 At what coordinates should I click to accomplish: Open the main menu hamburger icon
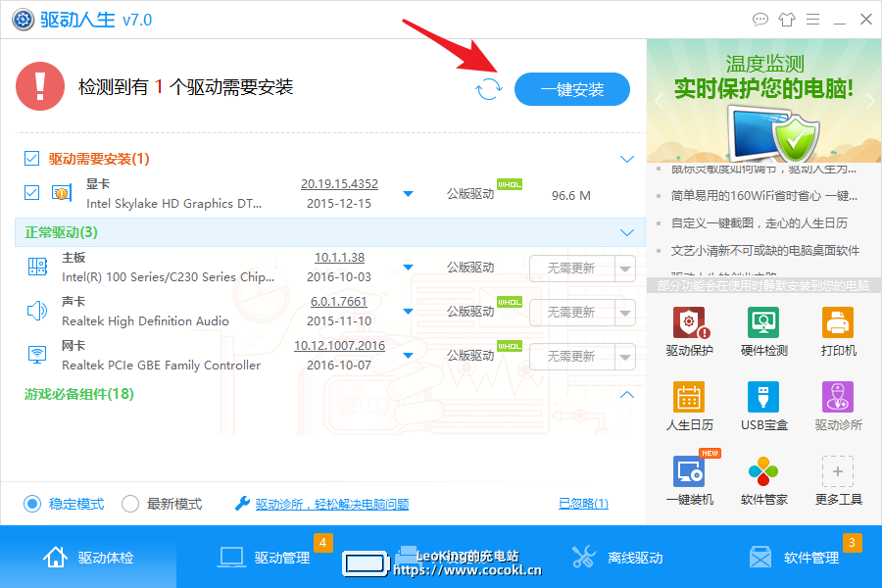(812, 20)
